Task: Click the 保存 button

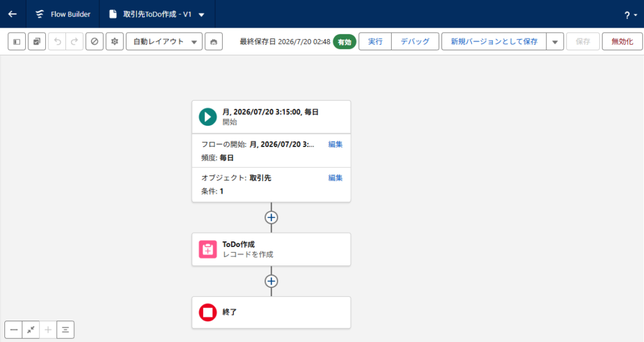Action: 583,41
